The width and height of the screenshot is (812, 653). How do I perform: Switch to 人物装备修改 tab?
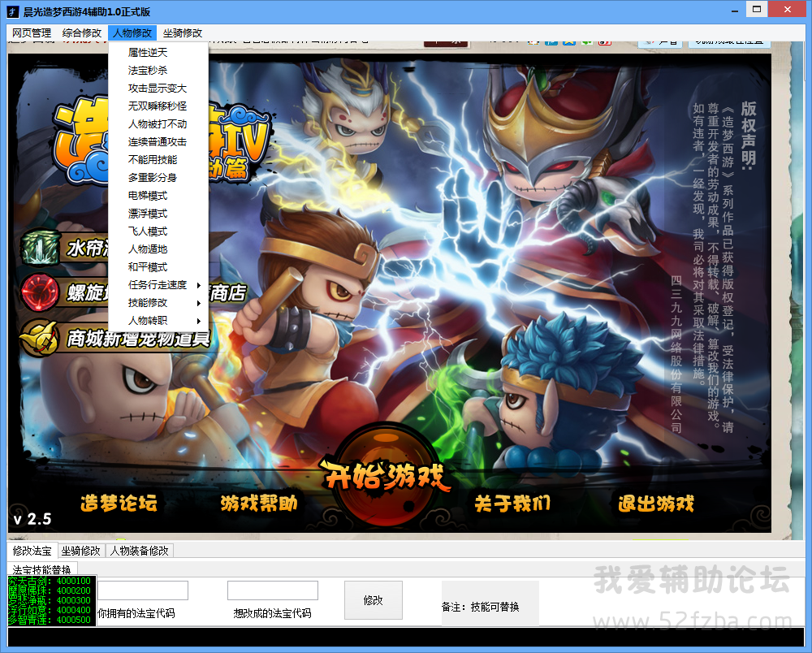tap(140, 551)
